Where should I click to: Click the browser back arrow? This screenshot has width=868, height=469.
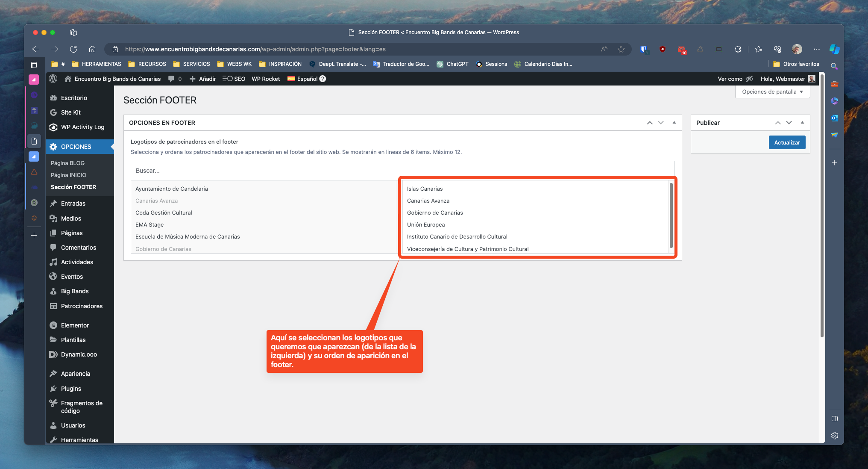tap(36, 49)
